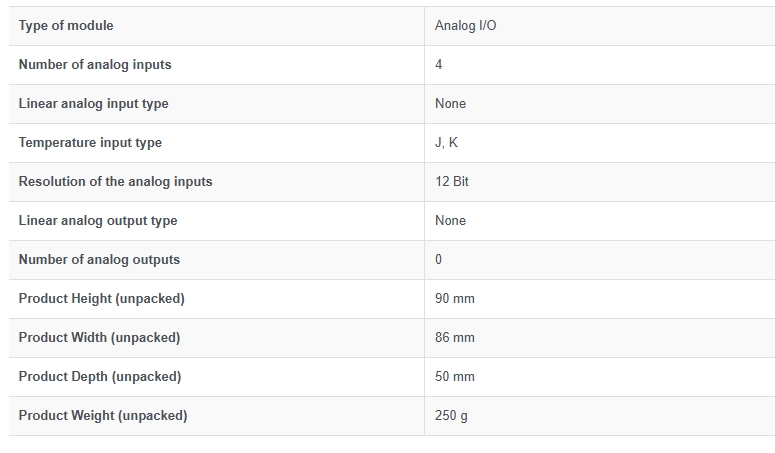Click 'Number of analog inputs' row label
This screenshot has height=453, width=775.
[x=95, y=65]
